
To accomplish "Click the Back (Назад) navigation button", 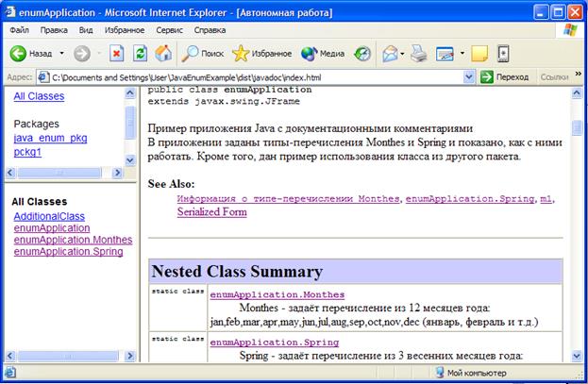I will pos(30,54).
